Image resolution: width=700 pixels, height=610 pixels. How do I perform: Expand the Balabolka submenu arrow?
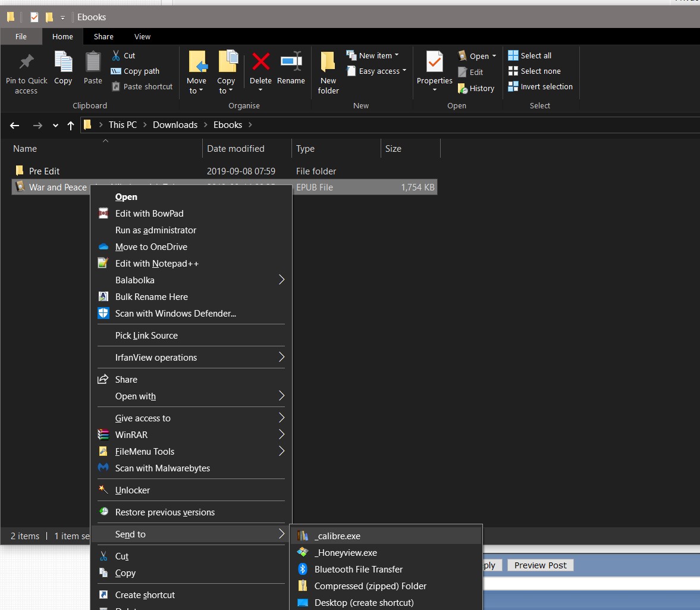pos(282,280)
